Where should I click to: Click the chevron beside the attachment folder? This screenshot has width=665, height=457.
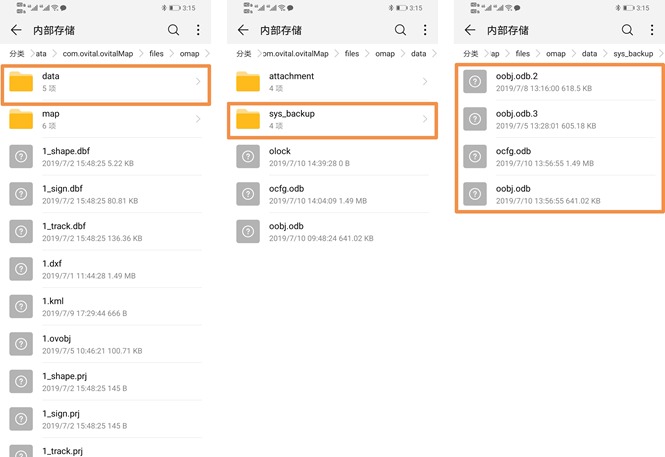pyautogui.click(x=424, y=81)
